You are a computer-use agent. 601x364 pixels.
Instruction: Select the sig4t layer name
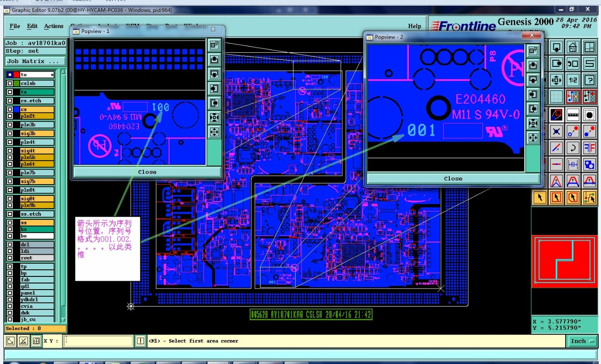click(37, 151)
